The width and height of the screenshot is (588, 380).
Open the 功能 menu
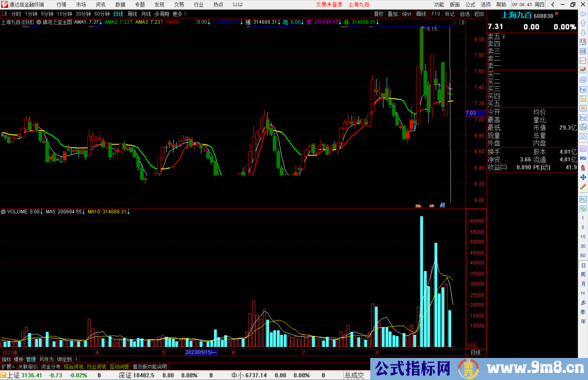(x=439, y=5)
